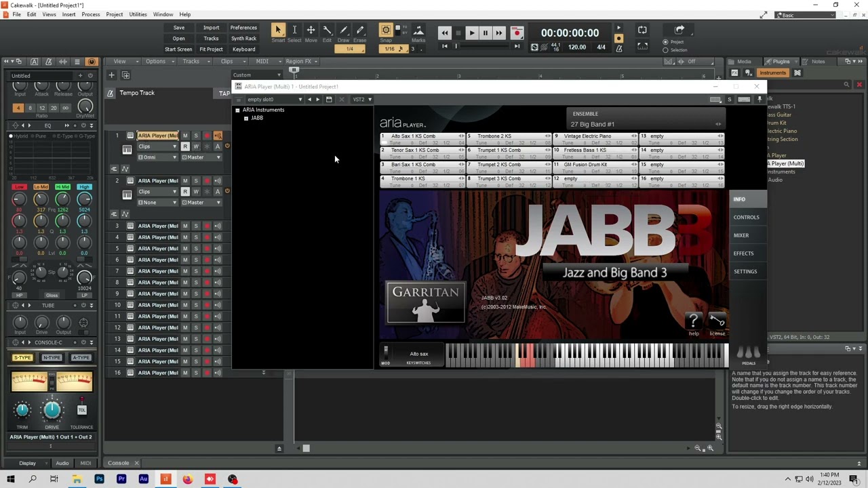Pause the transport
The width and height of the screenshot is (868, 488).
point(485,33)
